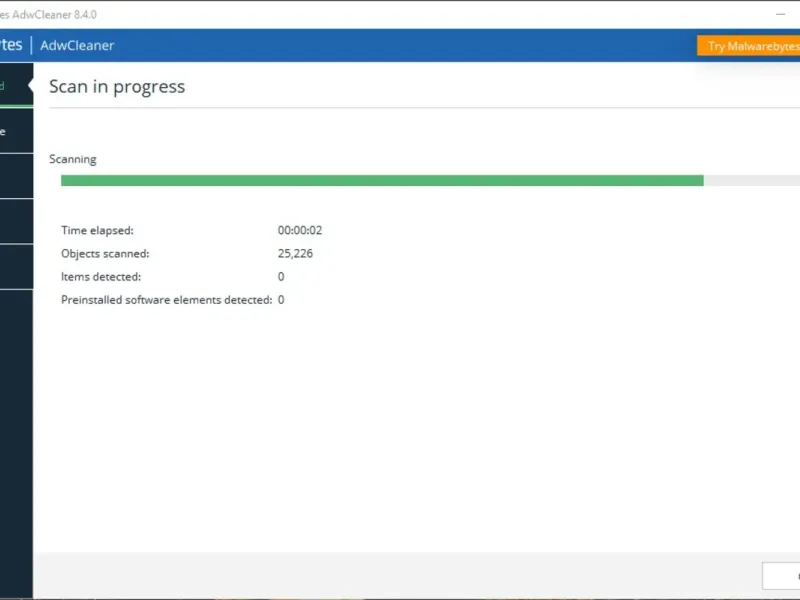Click the AdwCleaner 8.4.0 window title
The width and height of the screenshot is (800, 600).
point(48,14)
